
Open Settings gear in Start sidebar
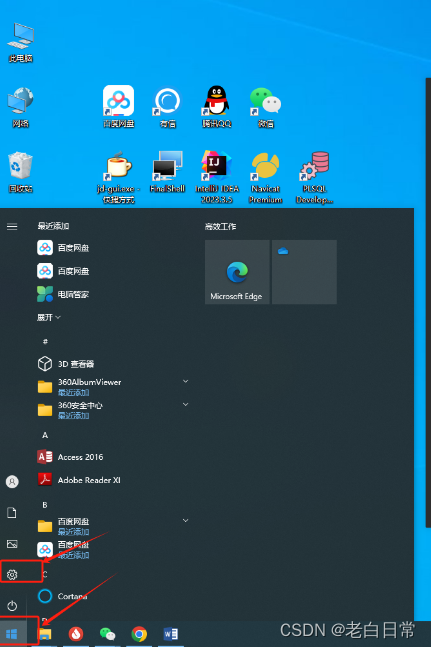[12, 574]
